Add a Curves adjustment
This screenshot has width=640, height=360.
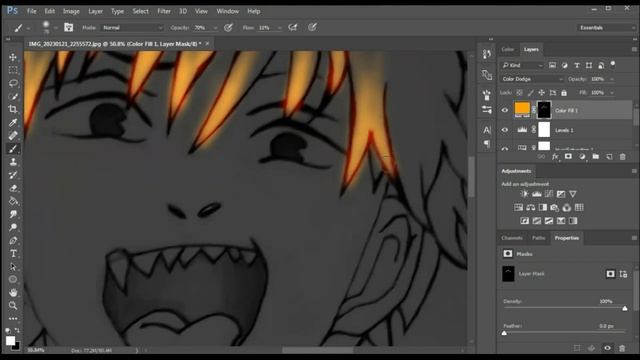pos(549,194)
